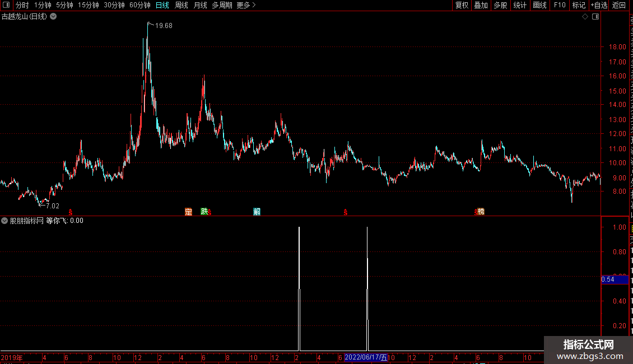This screenshot has height=364, width=633.
Task: Select the 1分钟 period
Action: 43,5
